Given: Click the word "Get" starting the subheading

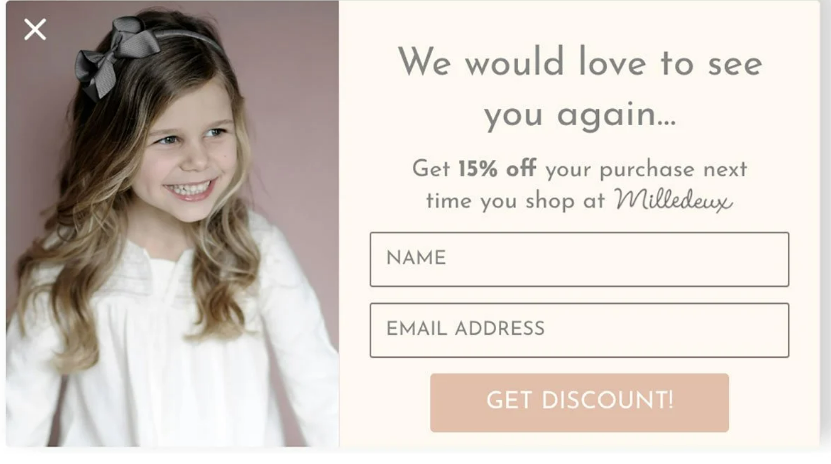Looking at the screenshot, I should coord(431,169).
